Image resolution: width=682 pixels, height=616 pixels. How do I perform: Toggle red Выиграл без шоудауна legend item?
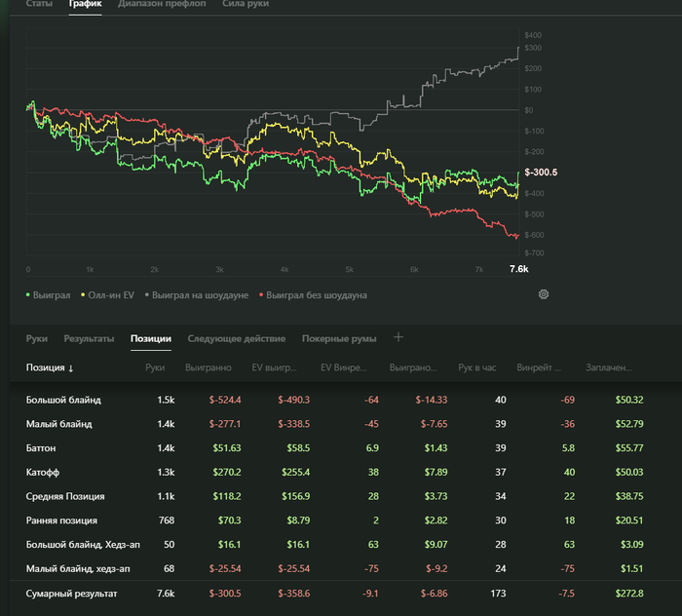(x=313, y=295)
